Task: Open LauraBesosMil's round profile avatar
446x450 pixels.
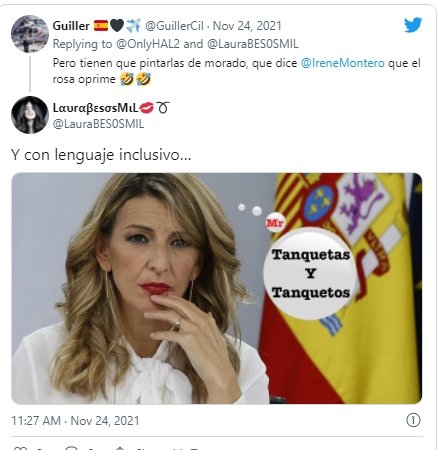Action: click(30, 115)
